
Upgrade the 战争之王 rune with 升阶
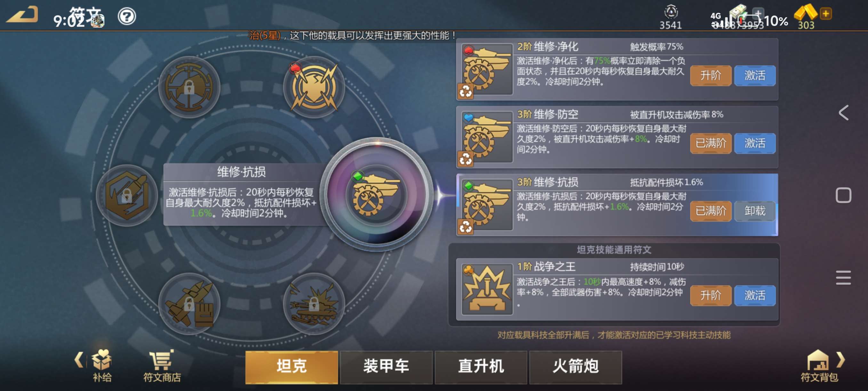711,295
